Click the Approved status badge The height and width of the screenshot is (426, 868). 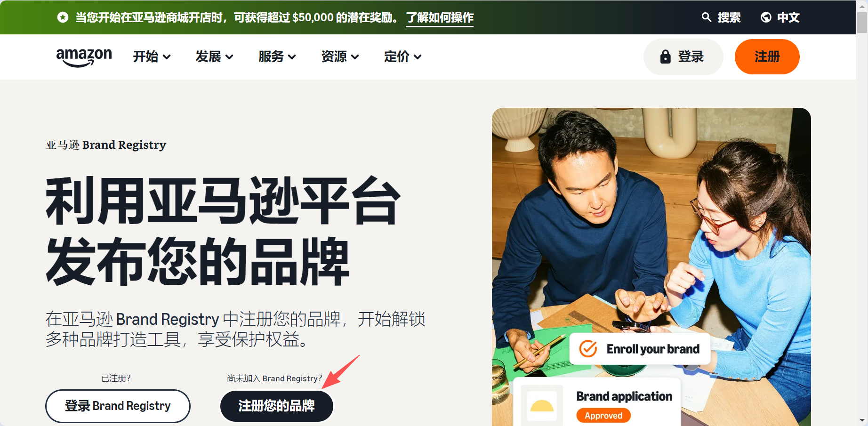point(603,416)
